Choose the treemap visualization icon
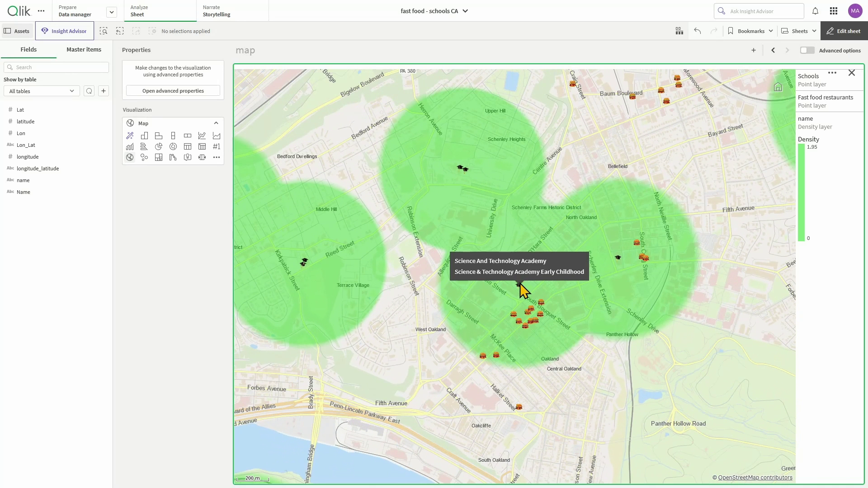This screenshot has width=868, height=488. [x=159, y=157]
